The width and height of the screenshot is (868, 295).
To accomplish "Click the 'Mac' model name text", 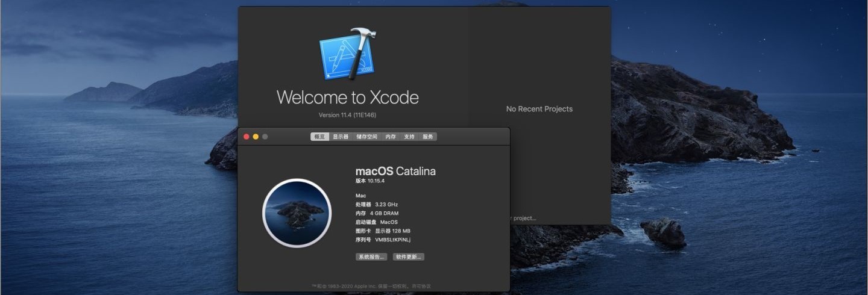I will [x=360, y=196].
